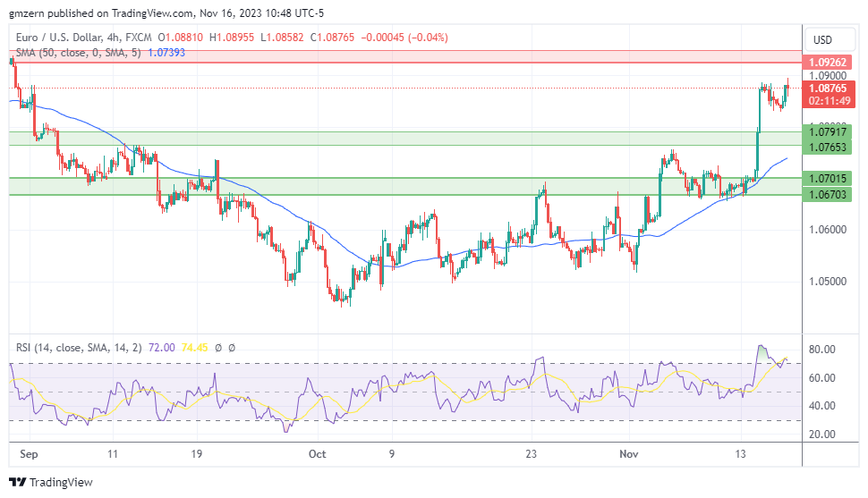Click the 80.00 level on the RSI scale
This screenshot has height=498, width=868.
click(x=821, y=349)
